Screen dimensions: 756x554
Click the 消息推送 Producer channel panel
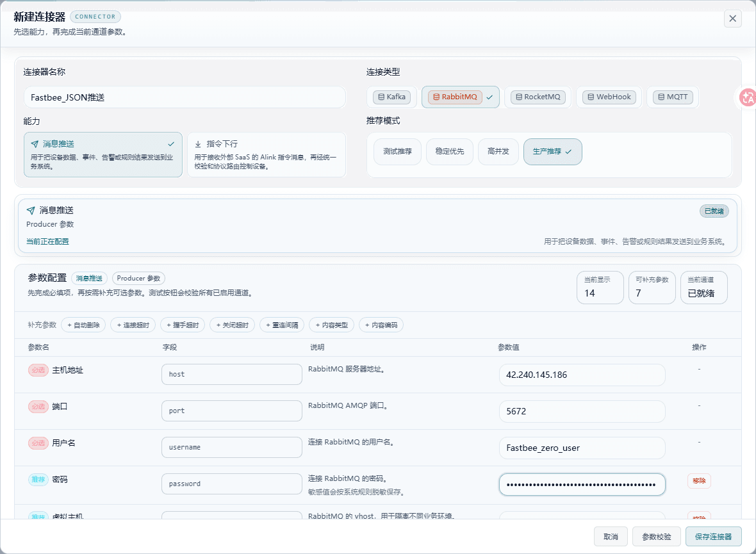click(377, 225)
